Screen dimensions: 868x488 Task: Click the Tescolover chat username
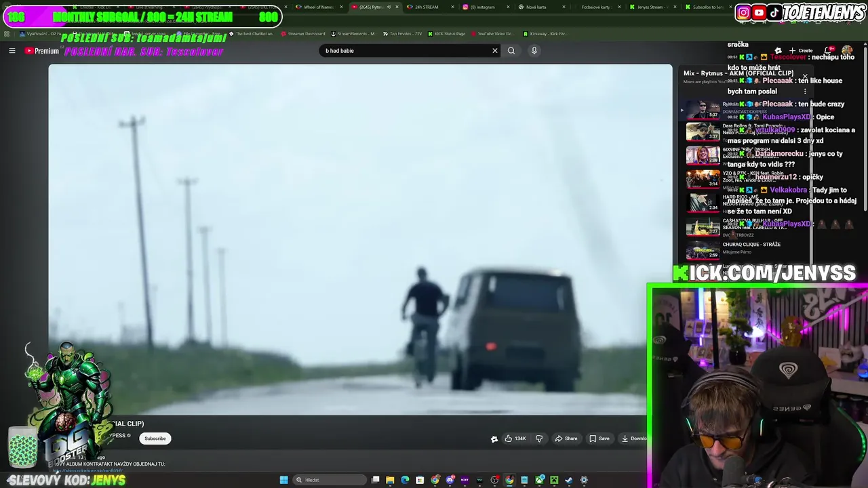coord(787,57)
